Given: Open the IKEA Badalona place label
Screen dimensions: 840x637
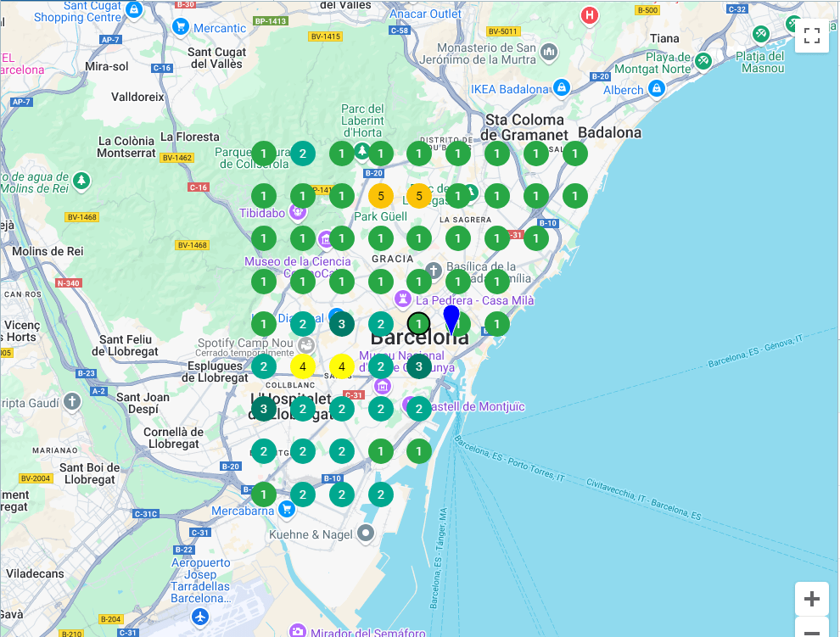Looking at the screenshot, I should pos(510,88).
